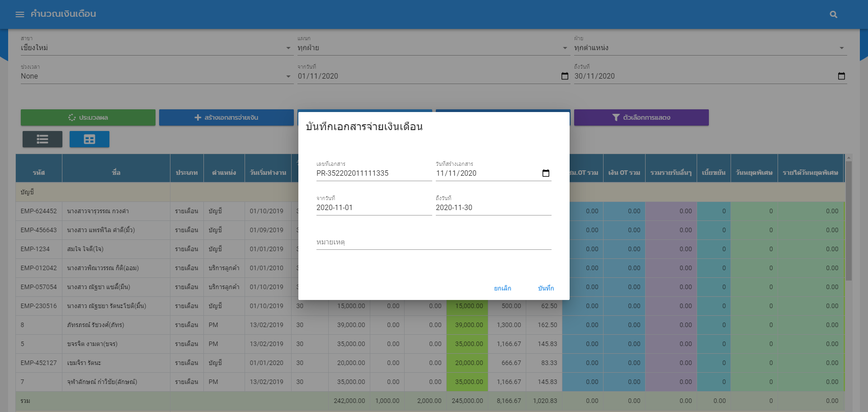Screen dimensions: 868x412
Task: Save the document with บันทึก
Action: 546,288
